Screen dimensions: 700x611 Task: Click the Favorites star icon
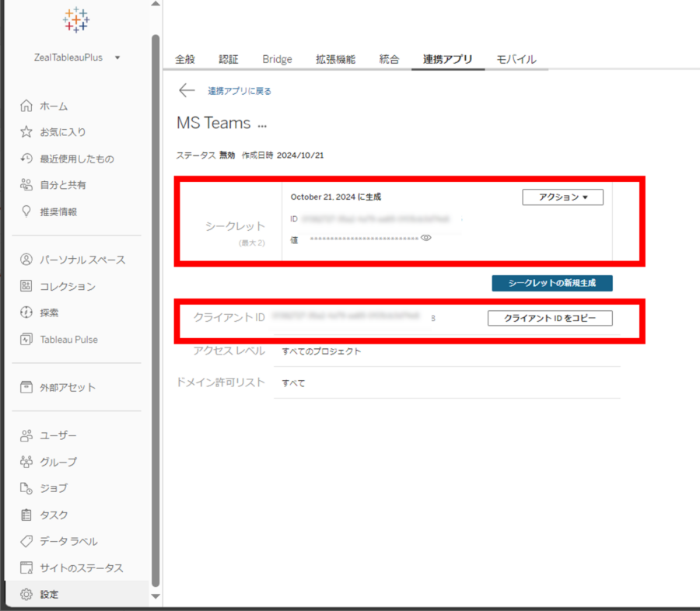[26, 131]
